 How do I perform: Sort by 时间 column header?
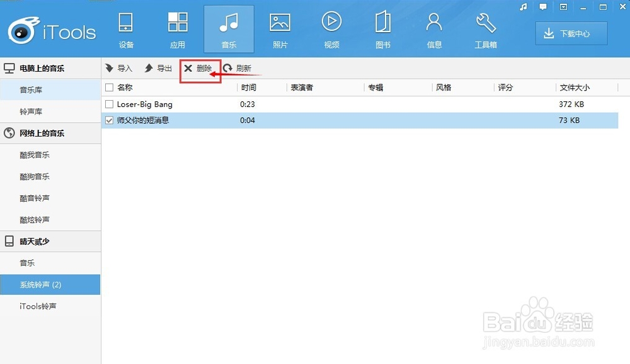(x=249, y=87)
